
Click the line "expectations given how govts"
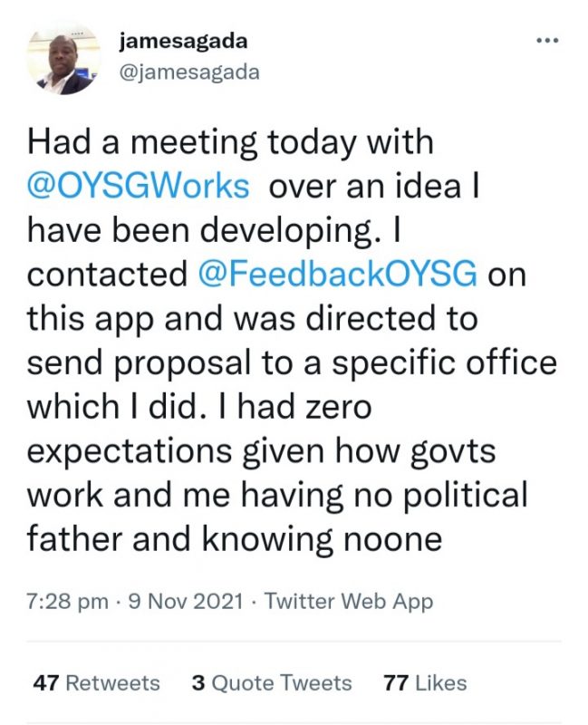[245, 451]
